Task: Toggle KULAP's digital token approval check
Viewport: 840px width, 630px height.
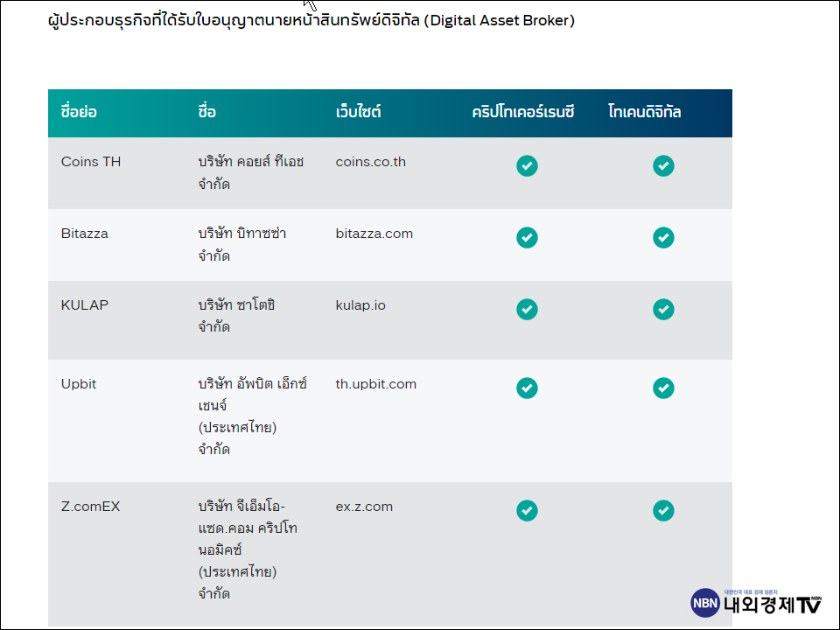Action: (x=663, y=309)
